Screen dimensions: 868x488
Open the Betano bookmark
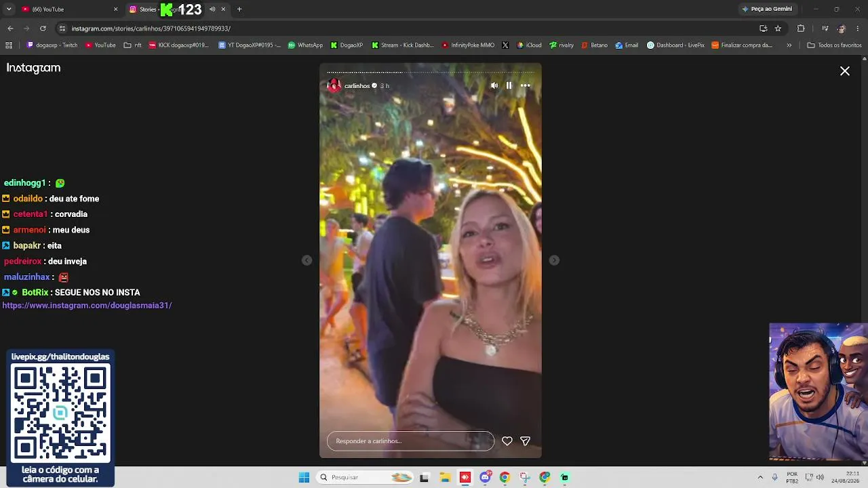point(595,45)
